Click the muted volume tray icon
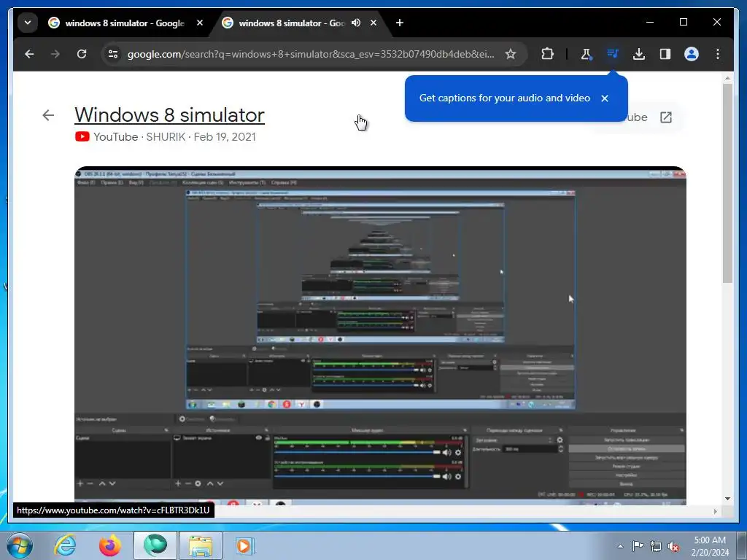Image resolution: width=747 pixels, height=560 pixels. (673, 546)
